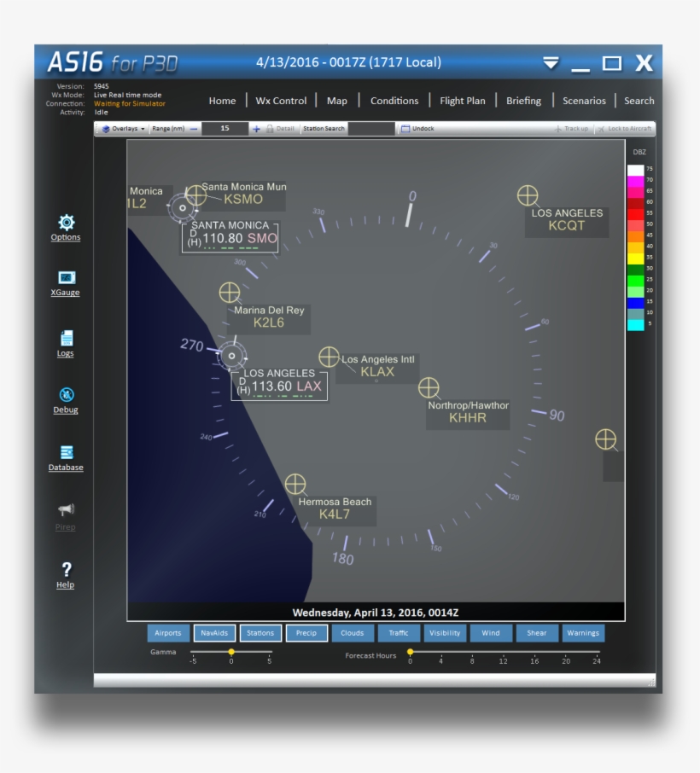Screen dimensions: 700x773
Task: Expand the Overlays dropdown
Action: (x=124, y=129)
